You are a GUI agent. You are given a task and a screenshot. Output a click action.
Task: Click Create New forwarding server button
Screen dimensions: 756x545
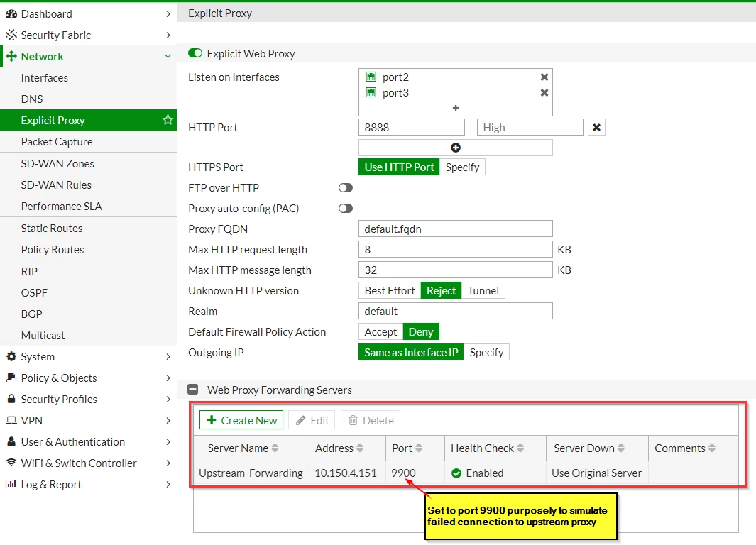[241, 420]
